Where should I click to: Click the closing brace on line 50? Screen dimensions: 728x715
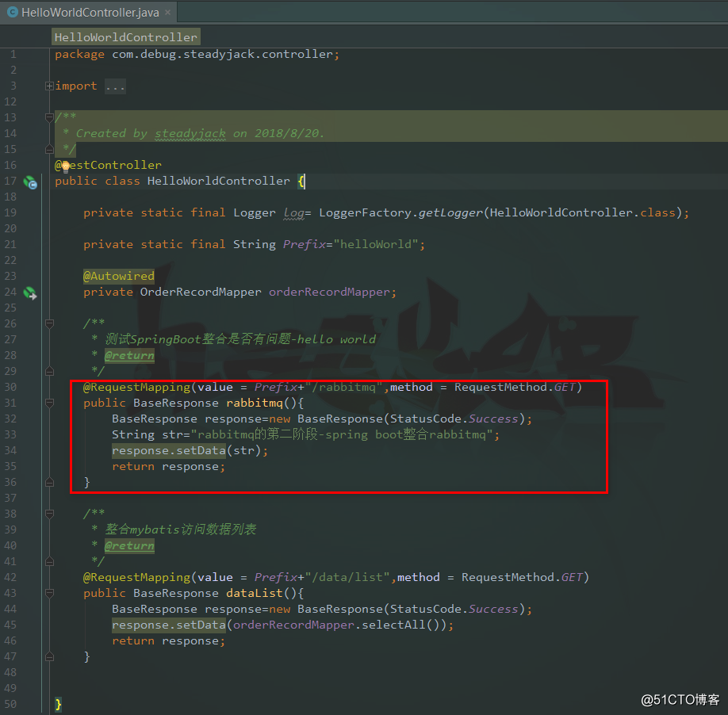[58, 705]
